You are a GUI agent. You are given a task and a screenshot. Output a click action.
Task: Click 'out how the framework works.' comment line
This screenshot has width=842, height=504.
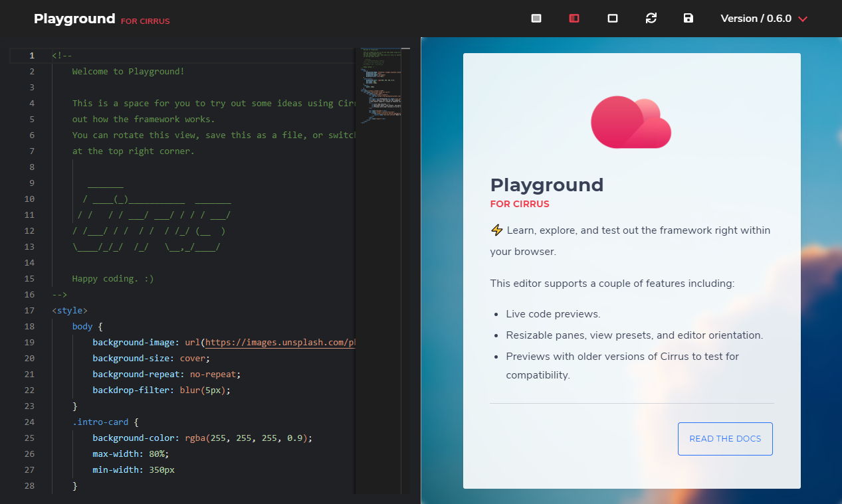click(x=144, y=120)
